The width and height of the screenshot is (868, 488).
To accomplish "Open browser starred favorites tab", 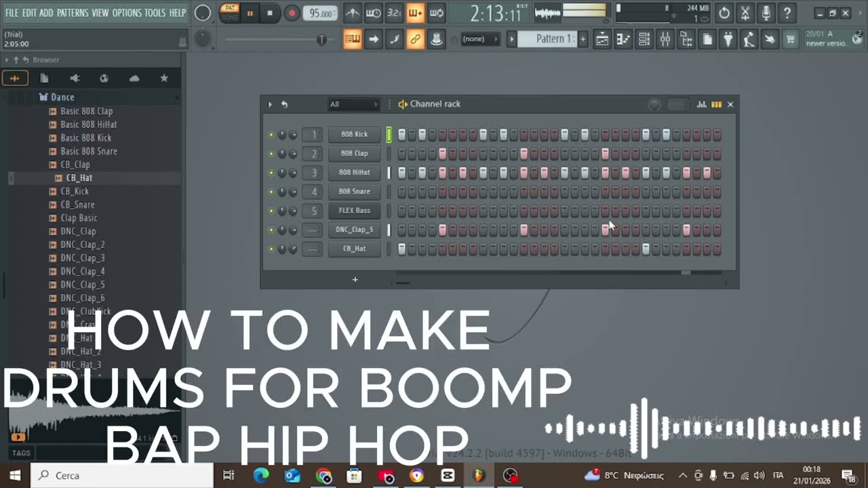I will point(163,79).
